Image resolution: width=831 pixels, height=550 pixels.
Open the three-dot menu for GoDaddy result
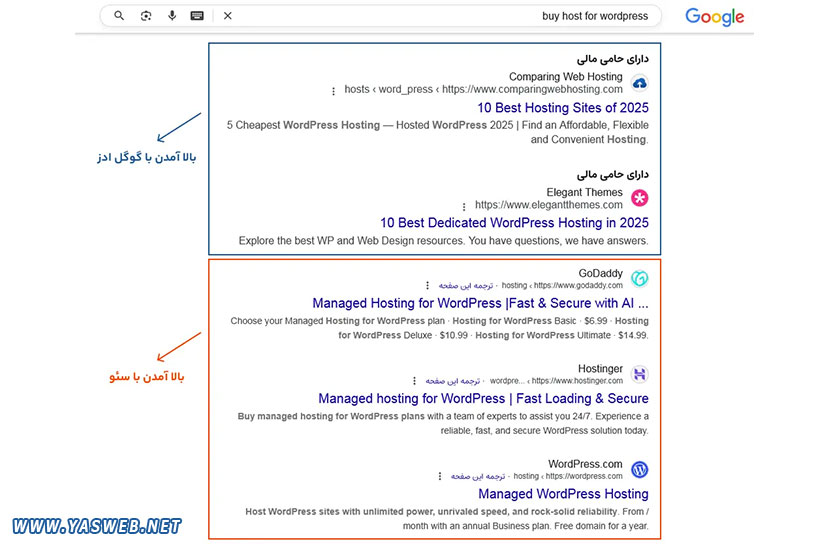point(427,286)
